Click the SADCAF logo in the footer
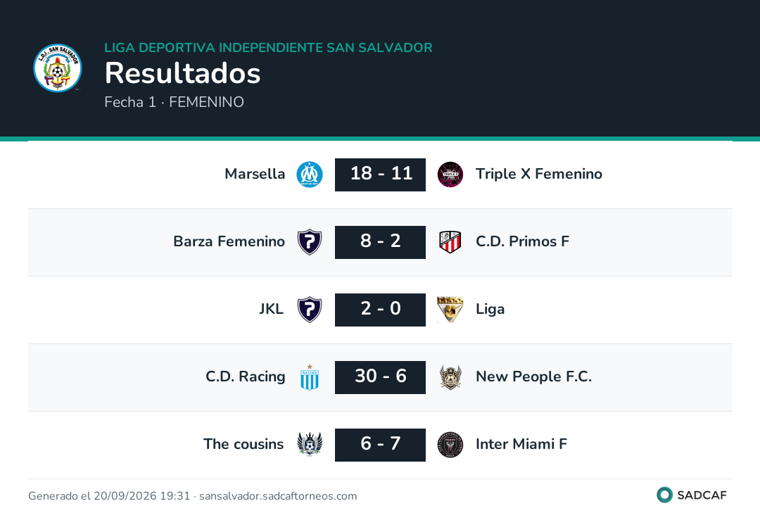This screenshot has height=532, width=760. (692, 495)
